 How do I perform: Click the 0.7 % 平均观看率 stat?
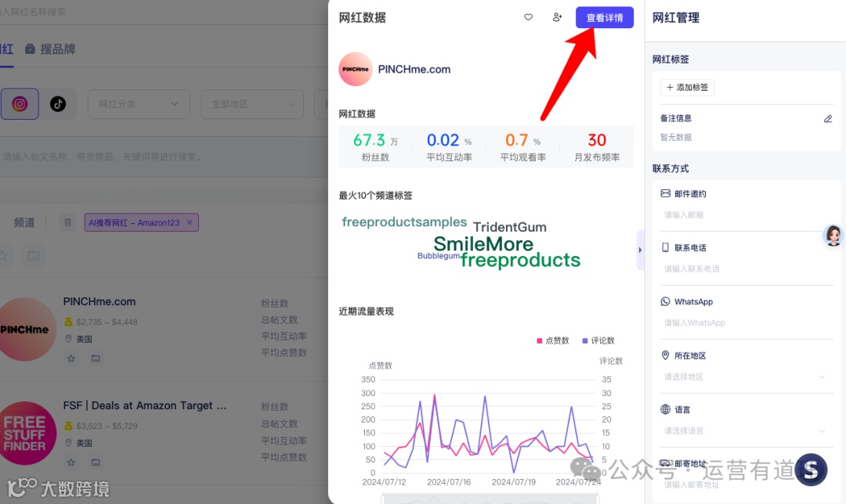click(x=522, y=146)
